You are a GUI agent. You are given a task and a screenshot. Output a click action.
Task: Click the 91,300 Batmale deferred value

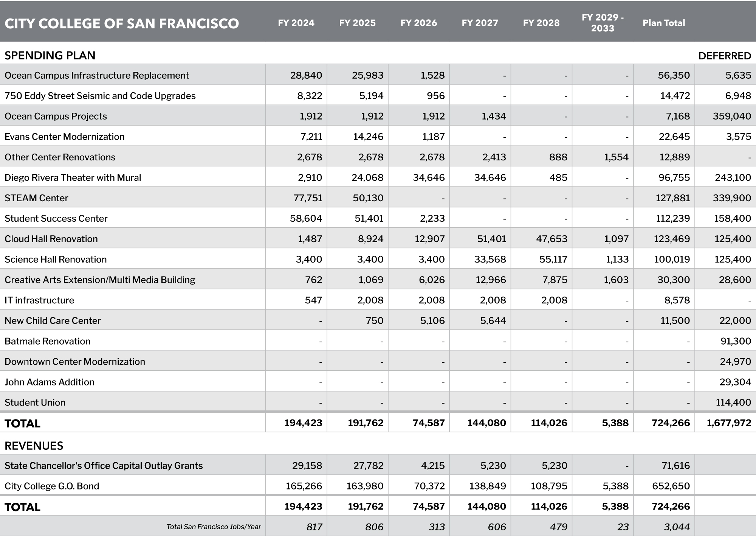click(x=736, y=341)
